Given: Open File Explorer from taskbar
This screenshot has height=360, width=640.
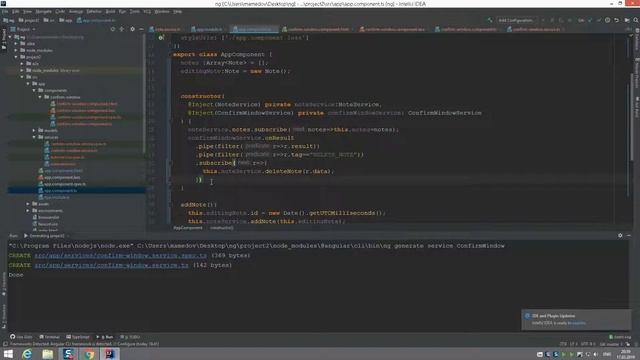Looking at the screenshot, I should (x=48, y=353).
